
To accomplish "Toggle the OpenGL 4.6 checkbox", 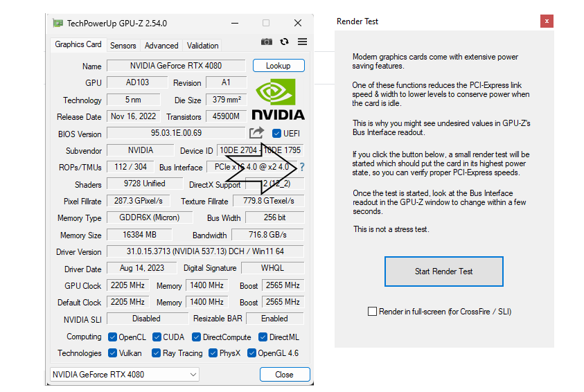I will click(251, 353).
